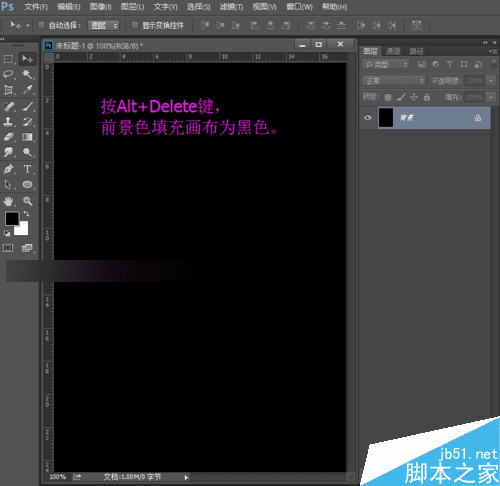Viewport: 500px width, 486px height.
Task: Open the View menu
Action: [264, 7]
